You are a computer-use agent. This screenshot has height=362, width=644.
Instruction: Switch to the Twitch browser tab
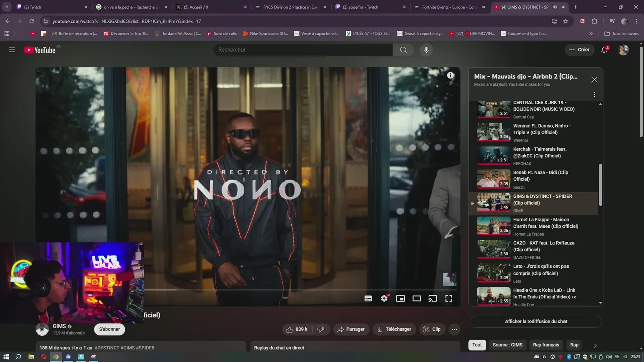coord(51,7)
